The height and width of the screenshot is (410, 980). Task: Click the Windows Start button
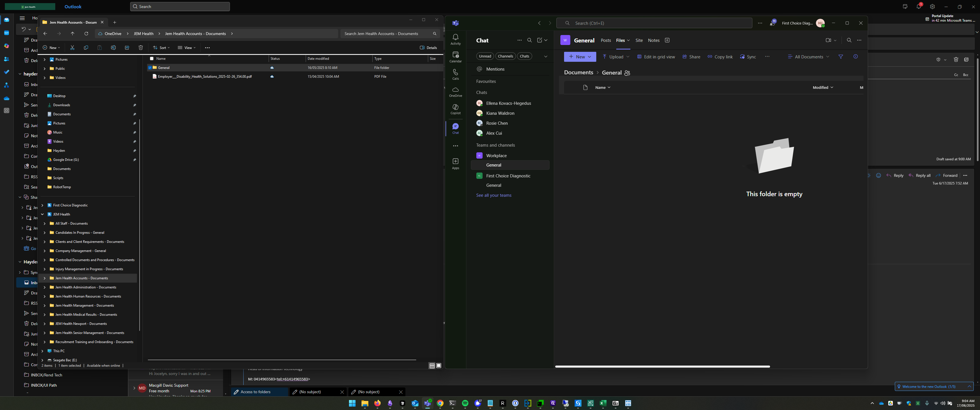pos(352,403)
